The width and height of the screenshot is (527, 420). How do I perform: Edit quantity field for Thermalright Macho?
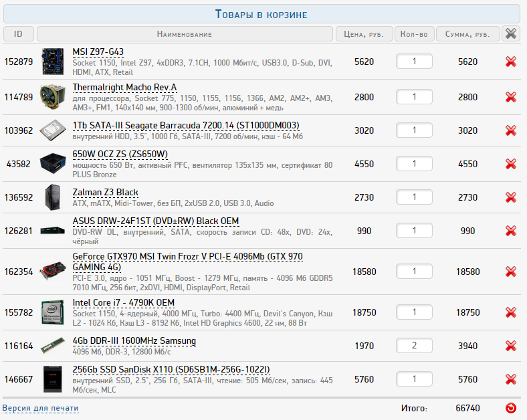tap(414, 97)
